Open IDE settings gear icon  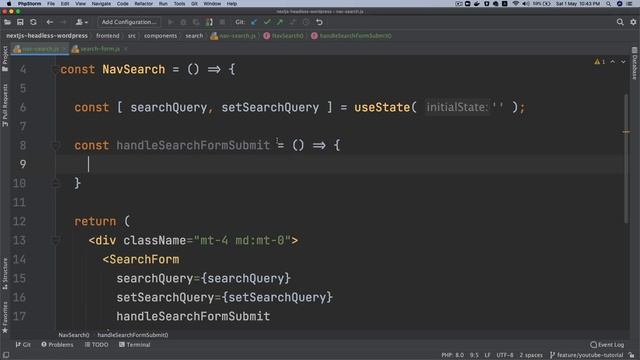(633, 22)
